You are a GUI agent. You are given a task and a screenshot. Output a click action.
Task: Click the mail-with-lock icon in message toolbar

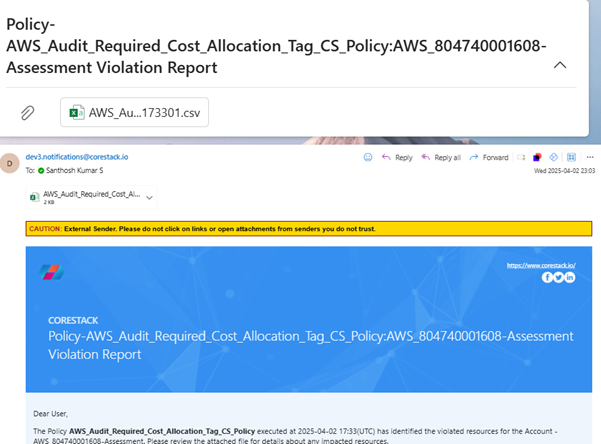(521, 157)
